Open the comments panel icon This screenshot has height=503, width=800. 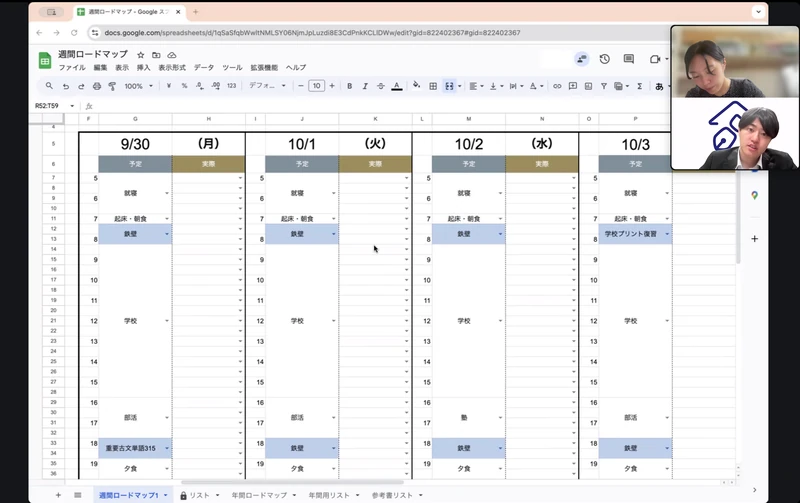630,59
